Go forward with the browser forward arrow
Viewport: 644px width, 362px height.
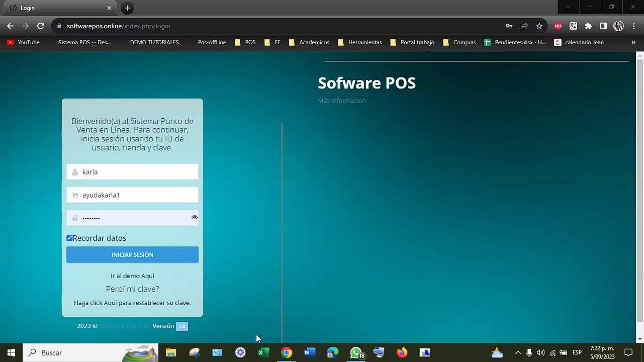click(25, 26)
